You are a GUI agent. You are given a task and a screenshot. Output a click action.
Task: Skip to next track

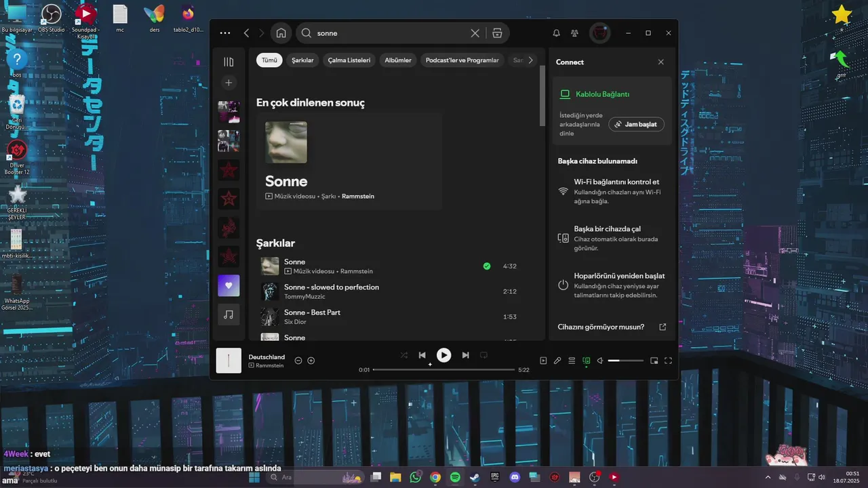coord(465,355)
